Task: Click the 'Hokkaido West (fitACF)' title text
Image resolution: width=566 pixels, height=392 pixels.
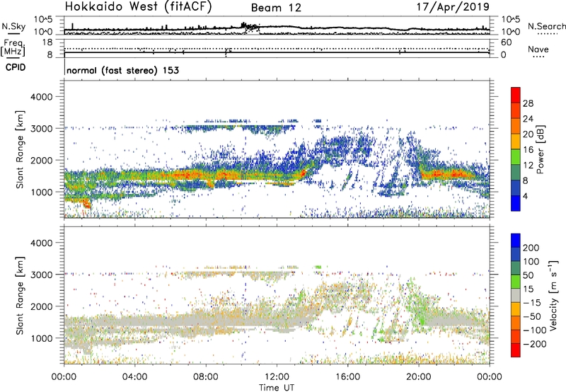Action: click(x=138, y=7)
